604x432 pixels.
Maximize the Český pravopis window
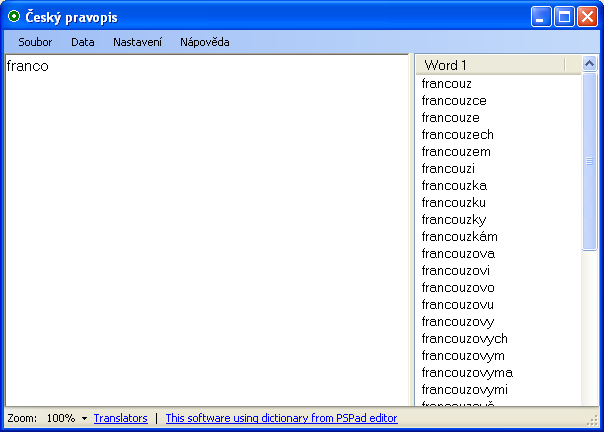click(x=564, y=16)
